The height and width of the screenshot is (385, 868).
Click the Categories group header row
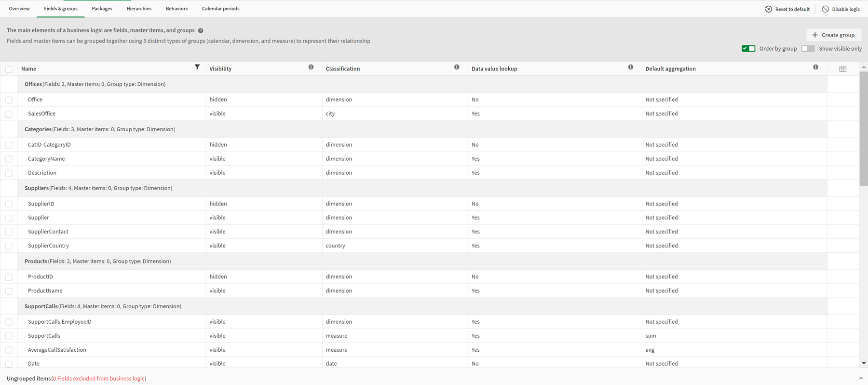[422, 129]
